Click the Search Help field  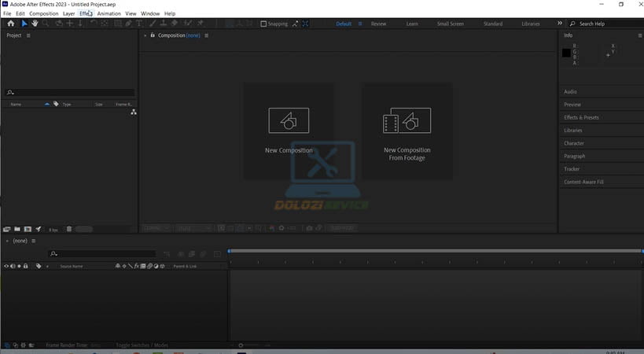coord(607,24)
